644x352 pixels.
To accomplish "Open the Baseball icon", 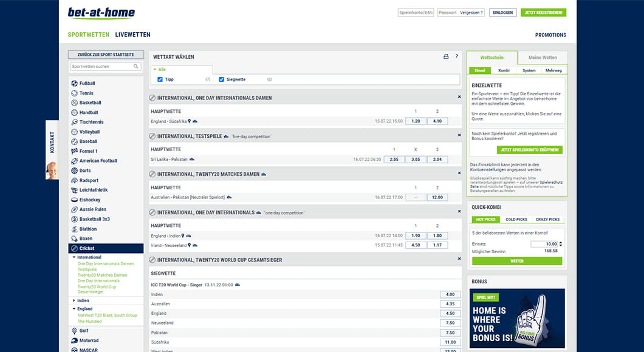I will coord(74,141).
